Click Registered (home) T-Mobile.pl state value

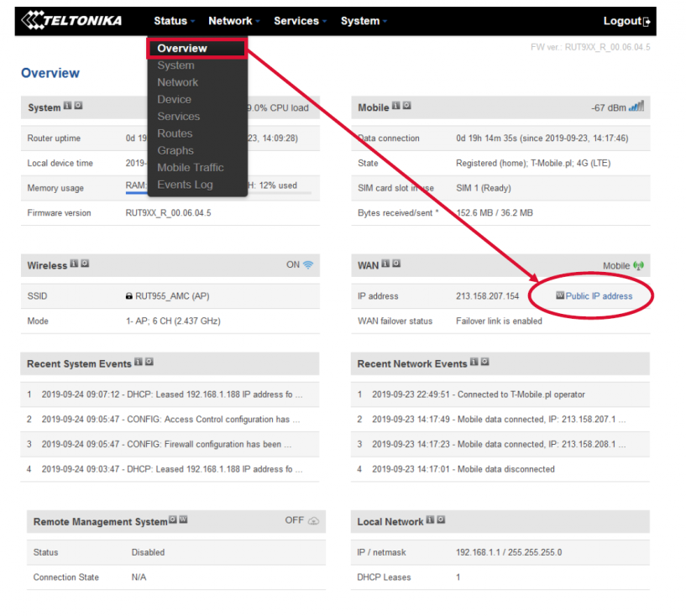coord(533,163)
